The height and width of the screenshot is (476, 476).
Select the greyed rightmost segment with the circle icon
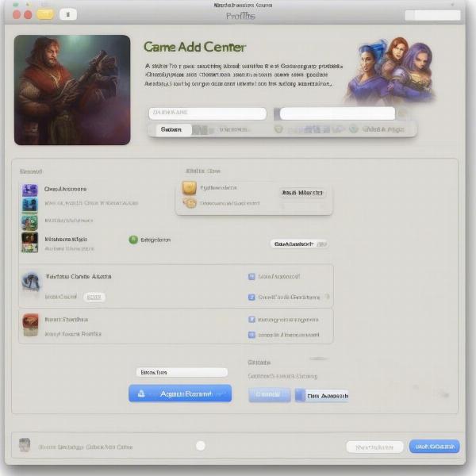378,129
